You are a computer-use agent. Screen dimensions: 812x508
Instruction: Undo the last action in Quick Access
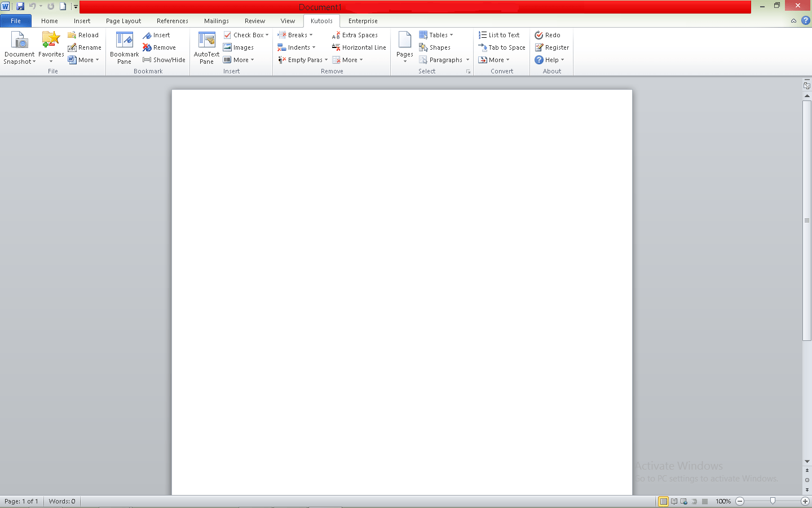[33, 6]
